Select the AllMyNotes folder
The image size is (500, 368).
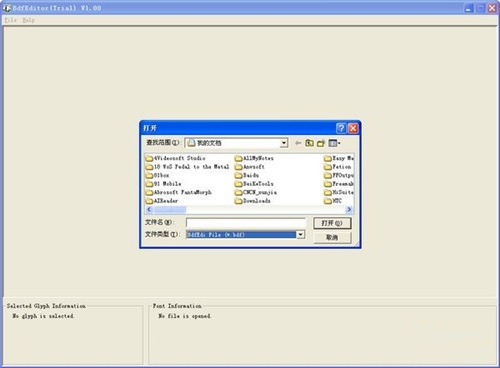[254, 158]
